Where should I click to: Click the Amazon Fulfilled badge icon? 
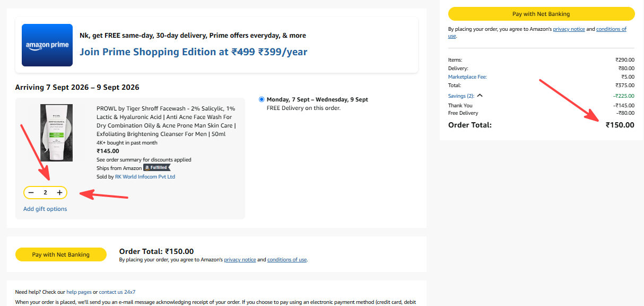(x=157, y=167)
